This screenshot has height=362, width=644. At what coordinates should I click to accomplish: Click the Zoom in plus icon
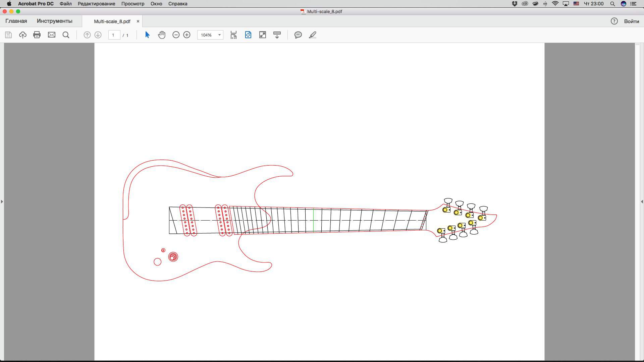tap(187, 35)
